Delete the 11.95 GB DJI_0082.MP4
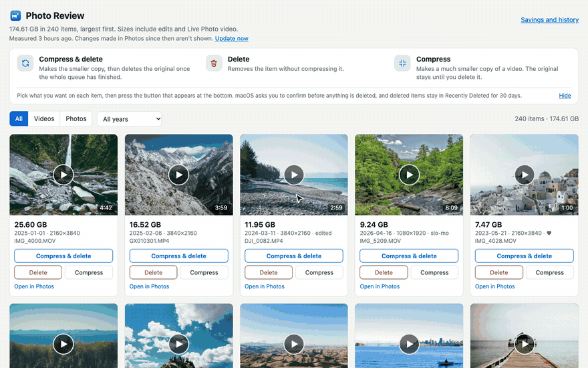Viewport: 588px width, 368px height. click(269, 272)
